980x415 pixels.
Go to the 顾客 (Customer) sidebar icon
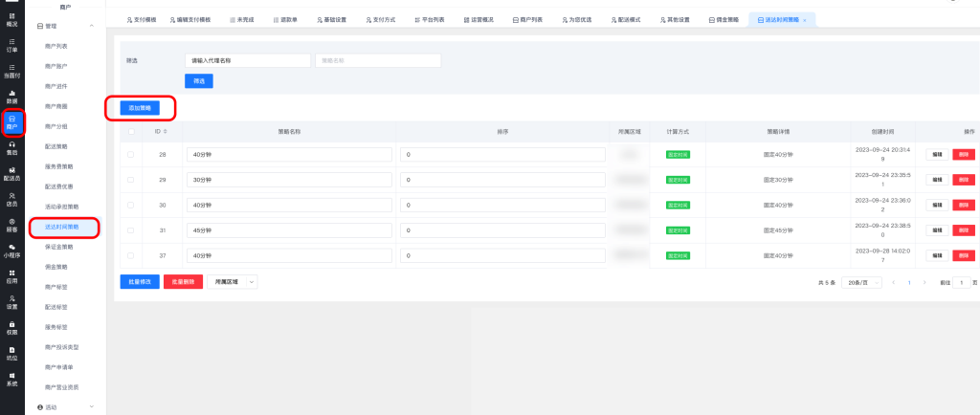(11, 225)
